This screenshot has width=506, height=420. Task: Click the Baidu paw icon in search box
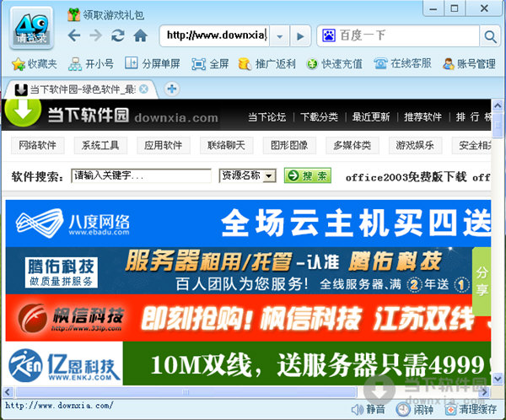point(329,35)
